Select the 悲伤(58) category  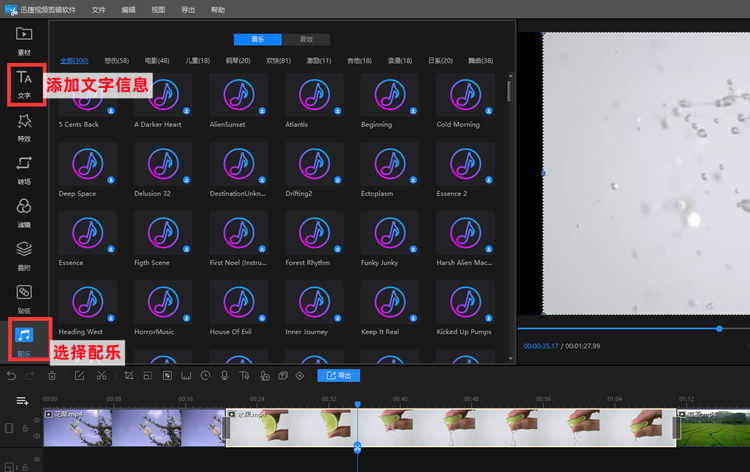(117, 61)
